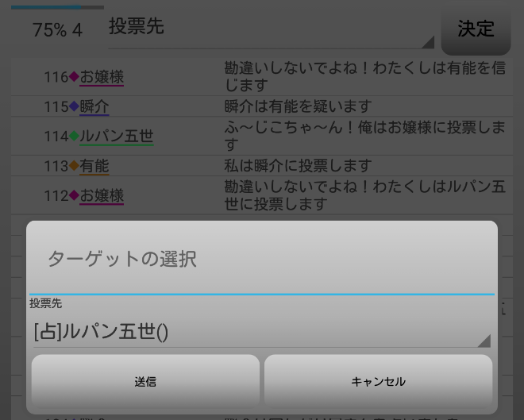Click the ターゲットの選択 dialog title
The height and width of the screenshot is (420, 524).
(122, 259)
